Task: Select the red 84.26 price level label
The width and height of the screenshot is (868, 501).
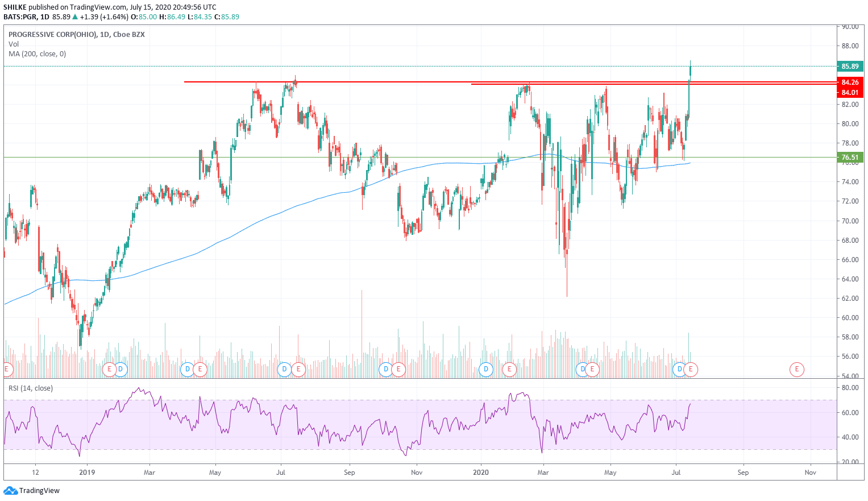Action: pos(850,82)
